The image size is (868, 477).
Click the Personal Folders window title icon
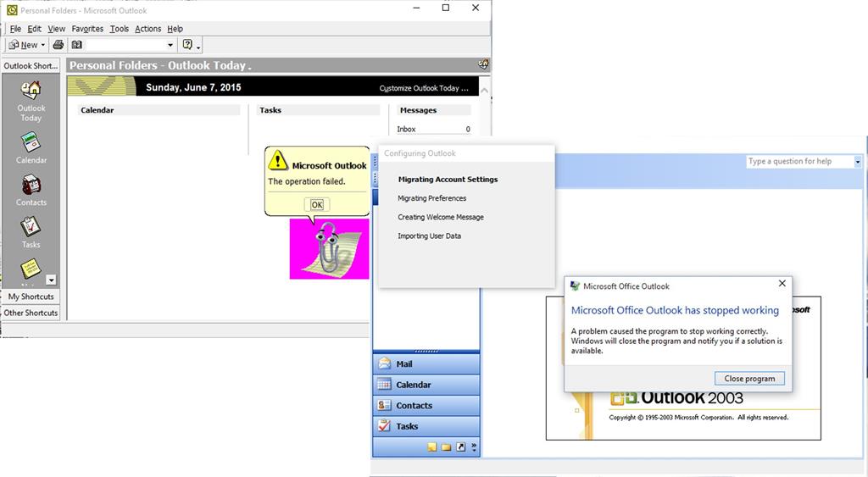(x=12, y=10)
